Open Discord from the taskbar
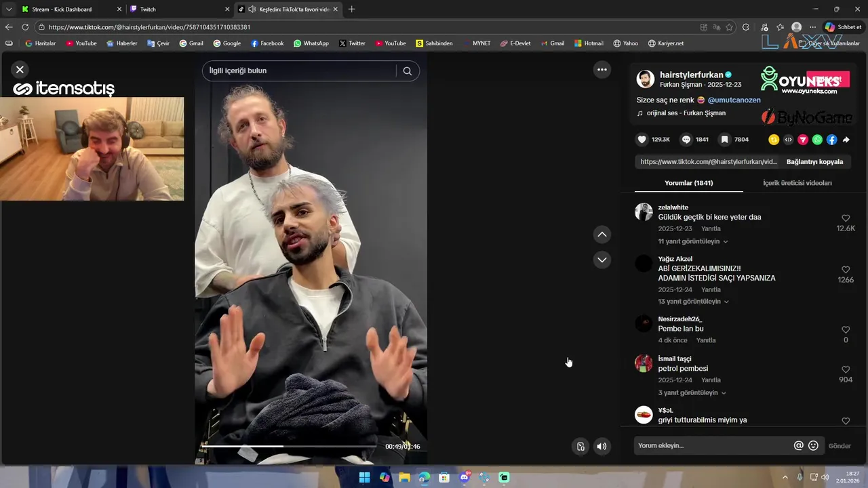 tap(465, 477)
